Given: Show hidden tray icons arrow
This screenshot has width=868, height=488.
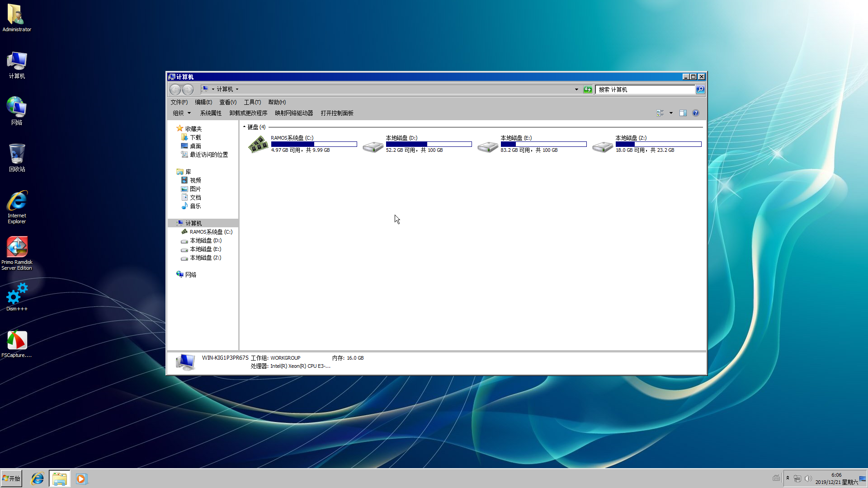Looking at the screenshot, I should [x=788, y=478].
